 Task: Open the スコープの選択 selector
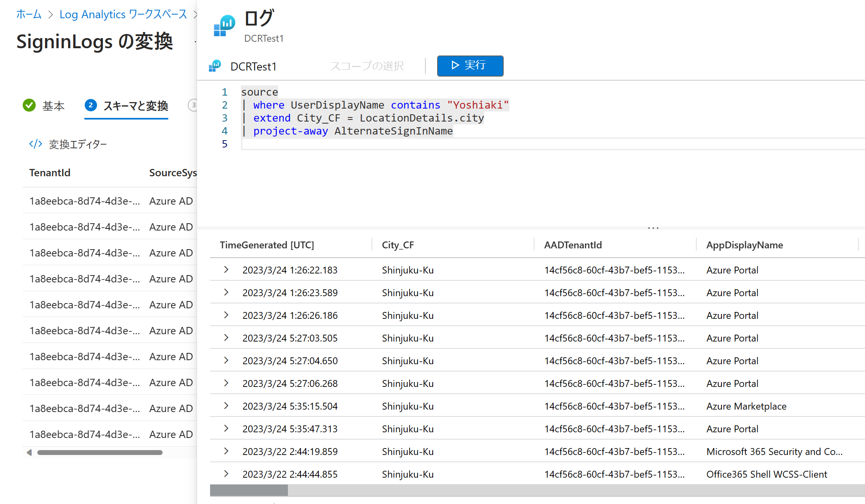tap(366, 66)
